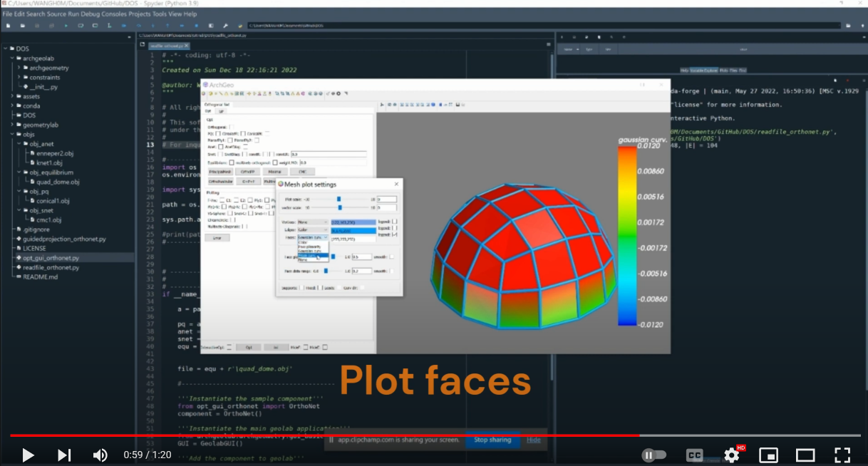Close the readfile_orthonet.py editor tab

(188, 46)
